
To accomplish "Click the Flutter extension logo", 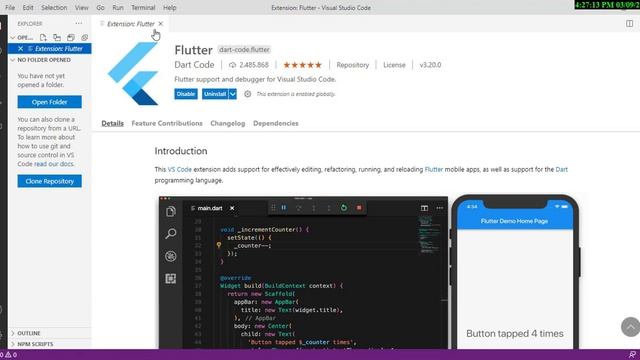I will coord(133,73).
